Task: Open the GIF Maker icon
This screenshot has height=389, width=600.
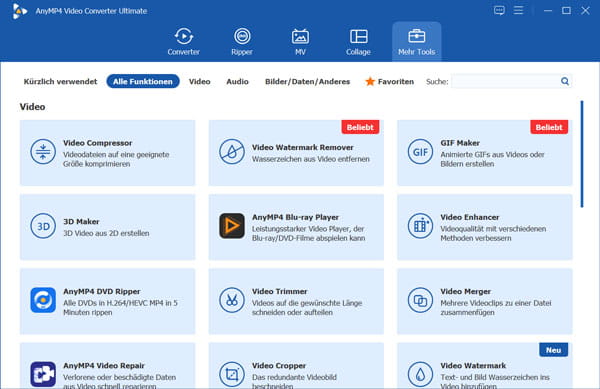Action: (420, 152)
